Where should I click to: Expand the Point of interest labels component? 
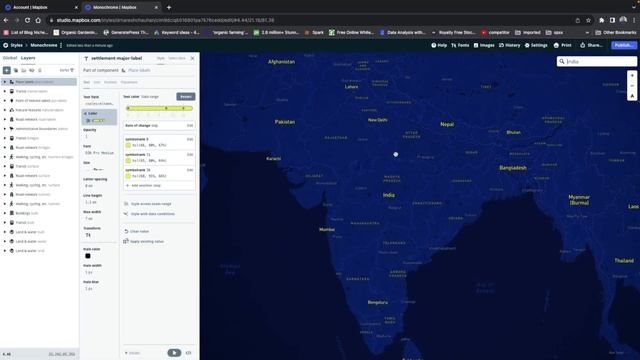point(5,100)
